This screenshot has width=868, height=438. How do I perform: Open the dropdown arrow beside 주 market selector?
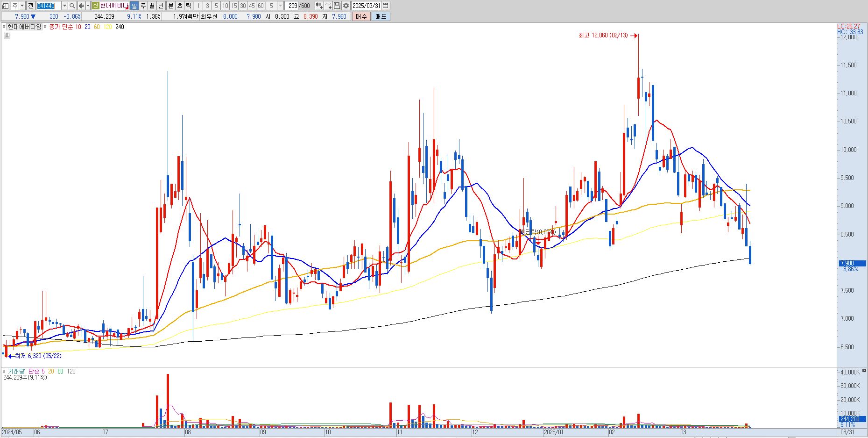click(x=22, y=6)
